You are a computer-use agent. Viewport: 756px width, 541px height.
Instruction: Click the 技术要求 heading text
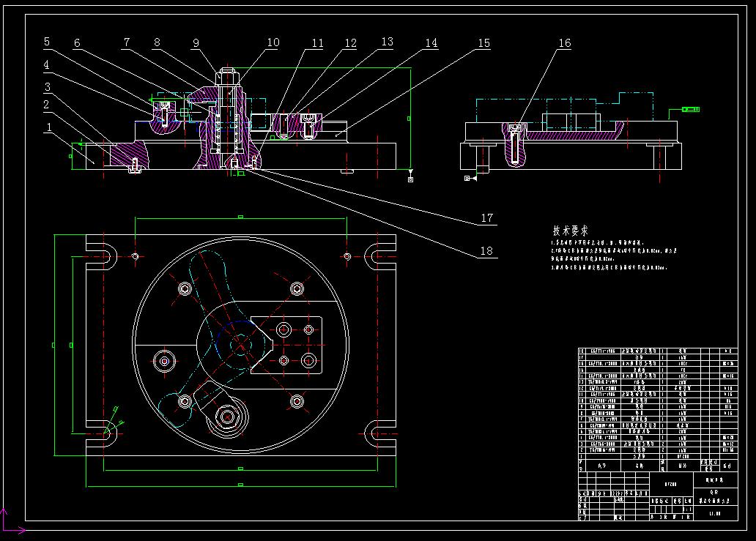pos(571,231)
